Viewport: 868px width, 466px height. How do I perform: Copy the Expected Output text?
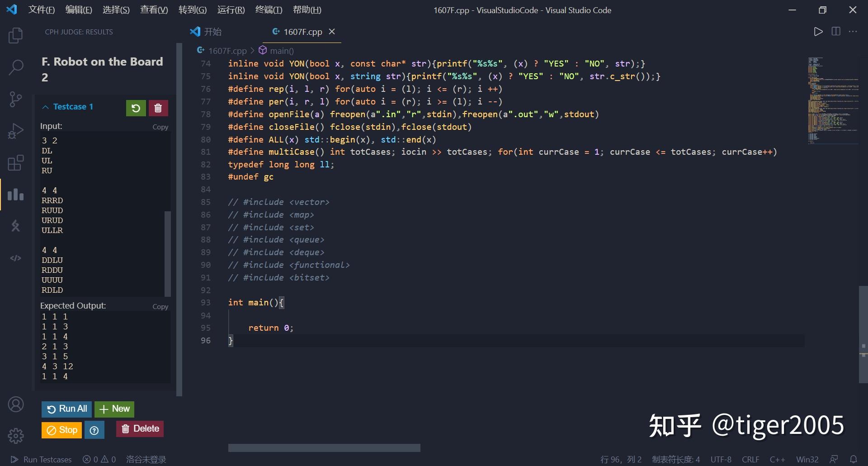pos(160,306)
